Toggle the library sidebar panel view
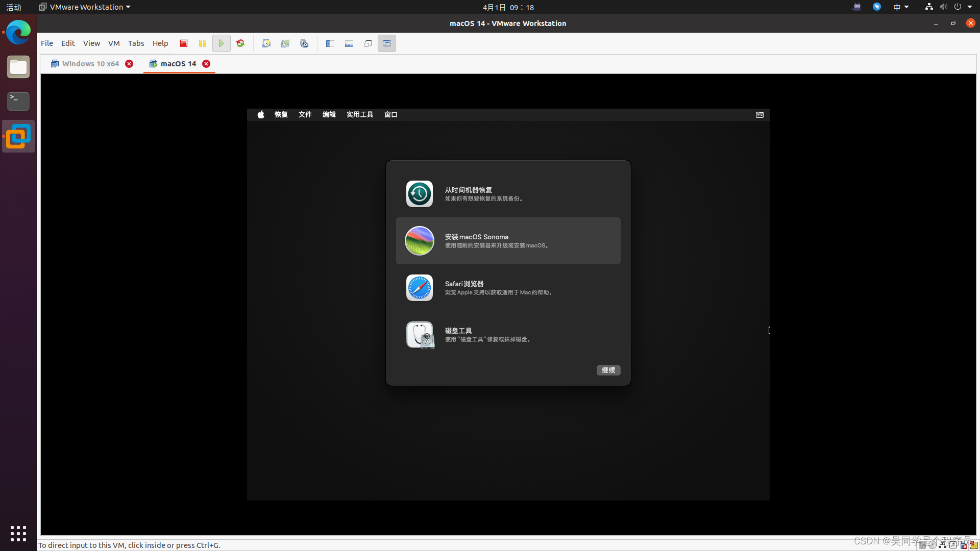The width and height of the screenshot is (980, 551). point(330,43)
